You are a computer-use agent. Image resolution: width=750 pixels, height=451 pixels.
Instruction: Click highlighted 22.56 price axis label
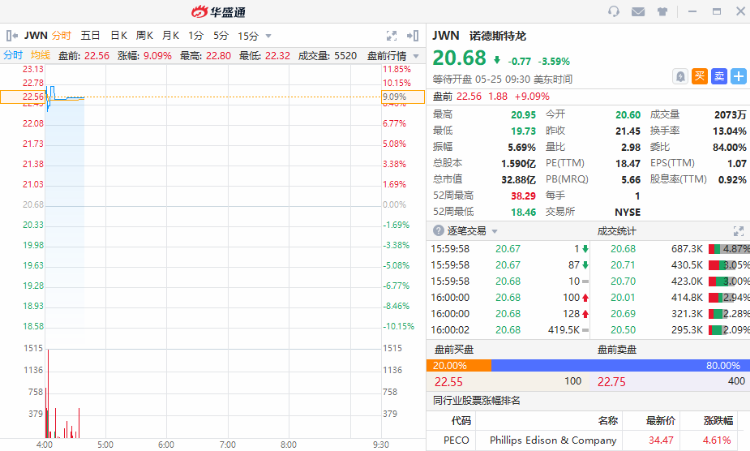(22, 97)
